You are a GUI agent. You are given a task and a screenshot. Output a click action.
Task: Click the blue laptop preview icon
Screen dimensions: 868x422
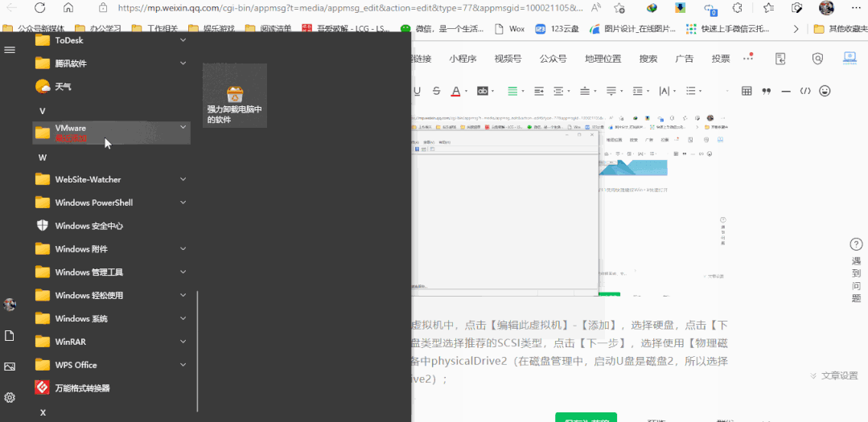(849, 58)
